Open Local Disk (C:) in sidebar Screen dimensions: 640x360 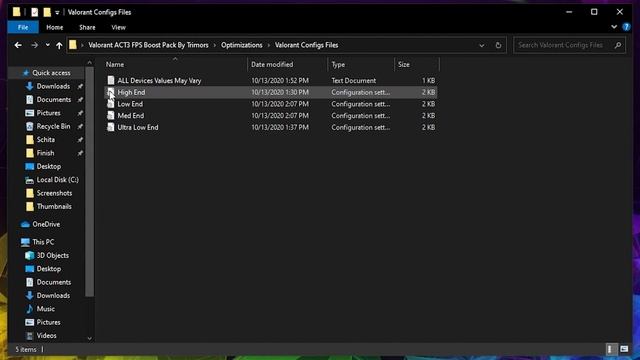(x=57, y=180)
